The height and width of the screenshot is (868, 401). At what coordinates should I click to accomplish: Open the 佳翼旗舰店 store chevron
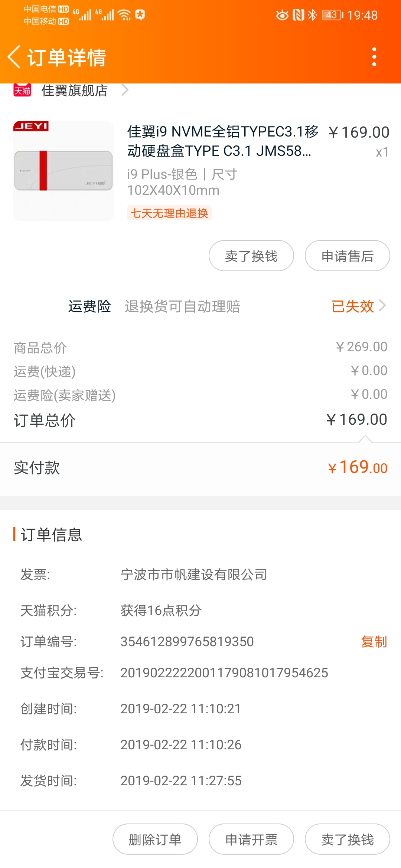tap(125, 90)
